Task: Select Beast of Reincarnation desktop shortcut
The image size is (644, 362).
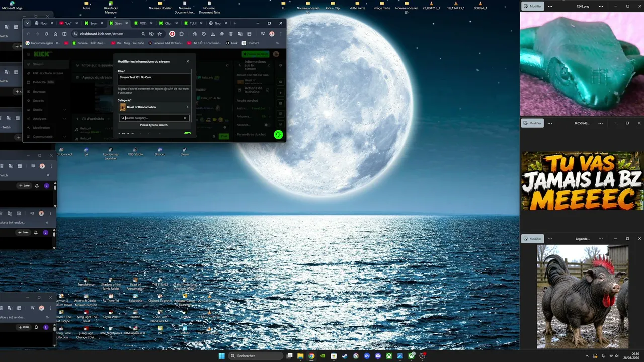Action: point(135,284)
